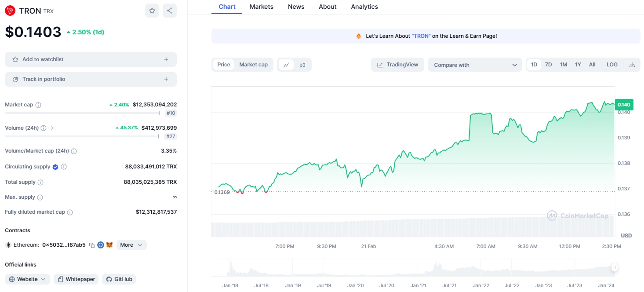
Task: Set chart range to All
Action: tap(592, 65)
